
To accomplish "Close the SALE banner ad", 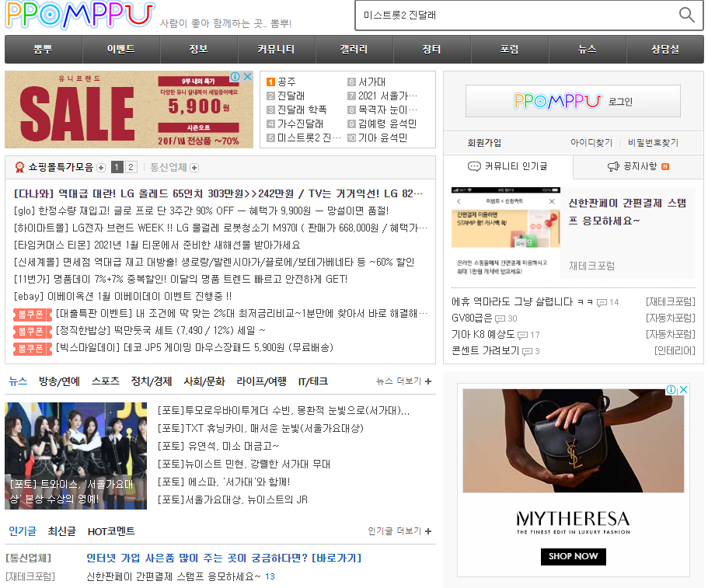I will click(x=247, y=76).
